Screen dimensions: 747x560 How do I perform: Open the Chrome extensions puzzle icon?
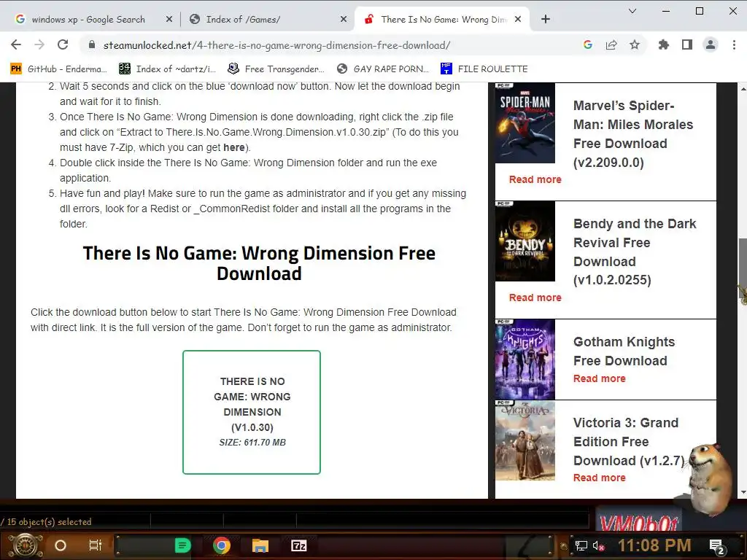click(663, 44)
